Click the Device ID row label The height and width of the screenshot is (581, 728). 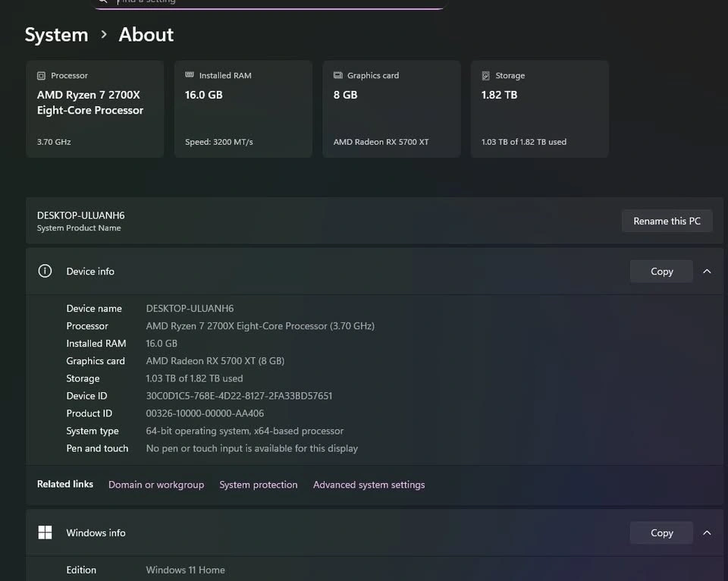click(86, 396)
